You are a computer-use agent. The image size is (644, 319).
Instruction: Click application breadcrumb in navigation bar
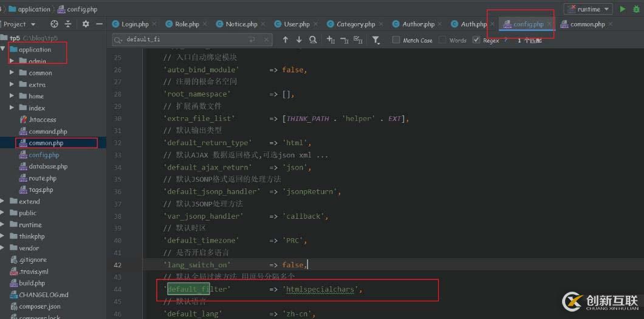30,9
